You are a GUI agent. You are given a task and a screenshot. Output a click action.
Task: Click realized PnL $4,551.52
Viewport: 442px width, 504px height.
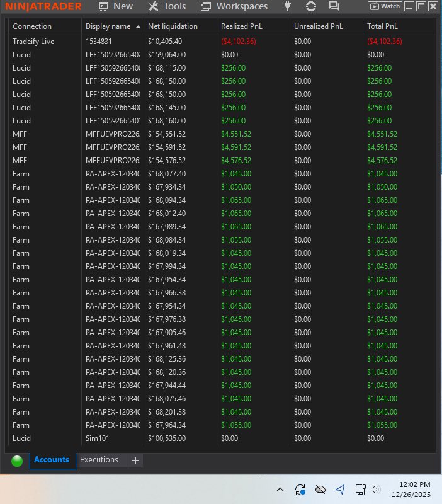[236, 134]
